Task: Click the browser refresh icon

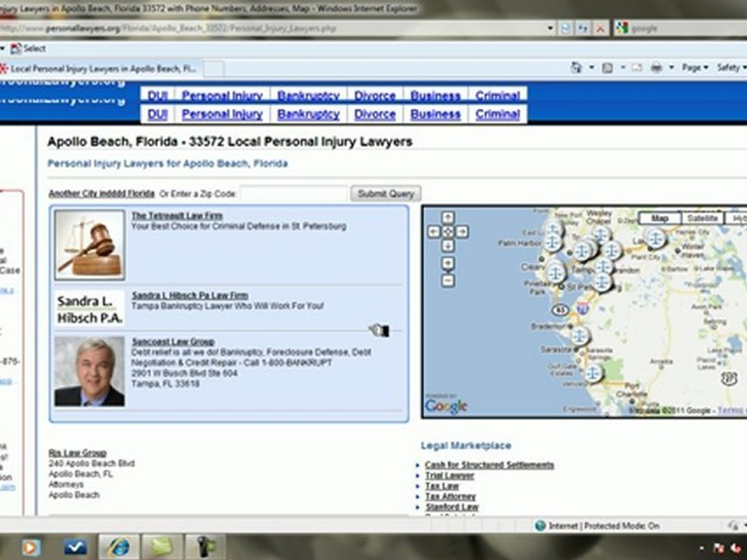Action: [583, 29]
